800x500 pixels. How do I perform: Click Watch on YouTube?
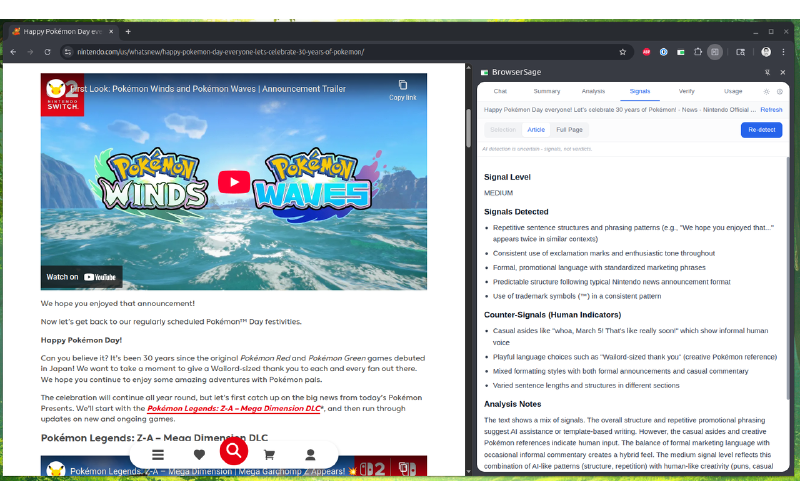[81, 277]
